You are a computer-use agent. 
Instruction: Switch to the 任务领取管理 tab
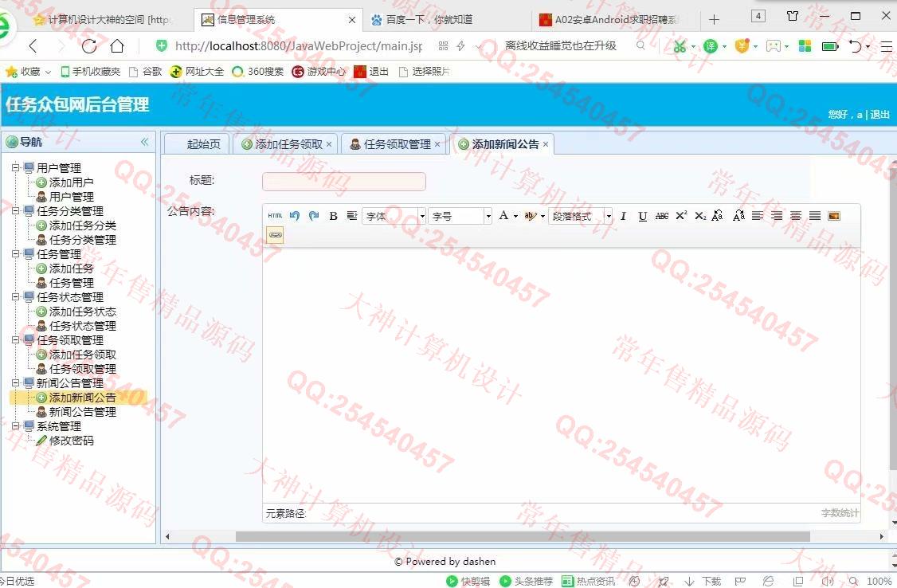pos(393,144)
